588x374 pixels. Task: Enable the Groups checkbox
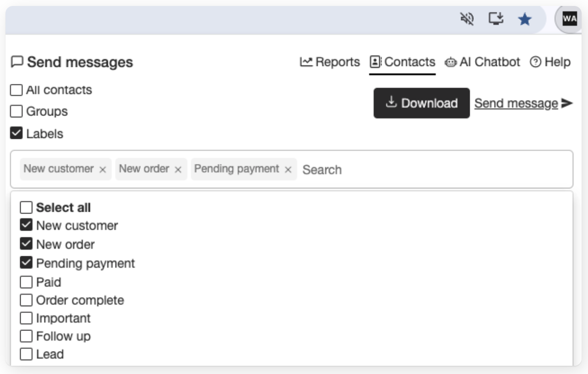click(16, 112)
